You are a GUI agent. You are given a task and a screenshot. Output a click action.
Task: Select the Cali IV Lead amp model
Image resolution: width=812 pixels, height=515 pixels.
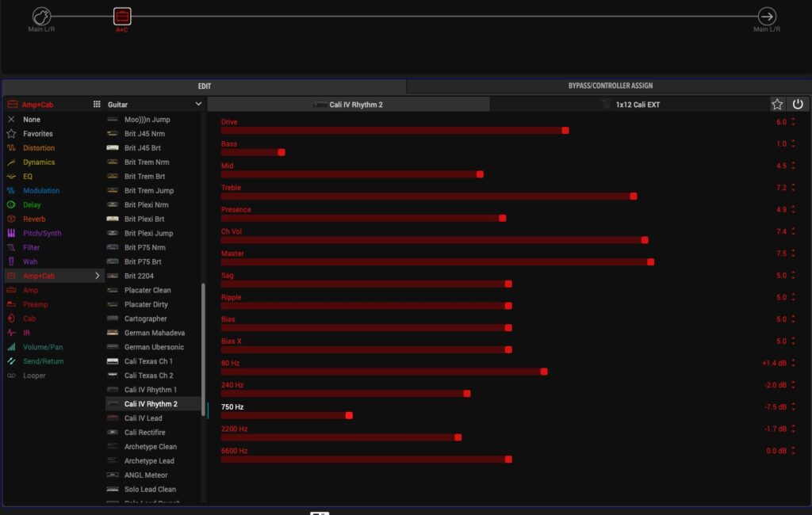click(x=143, y=418)
